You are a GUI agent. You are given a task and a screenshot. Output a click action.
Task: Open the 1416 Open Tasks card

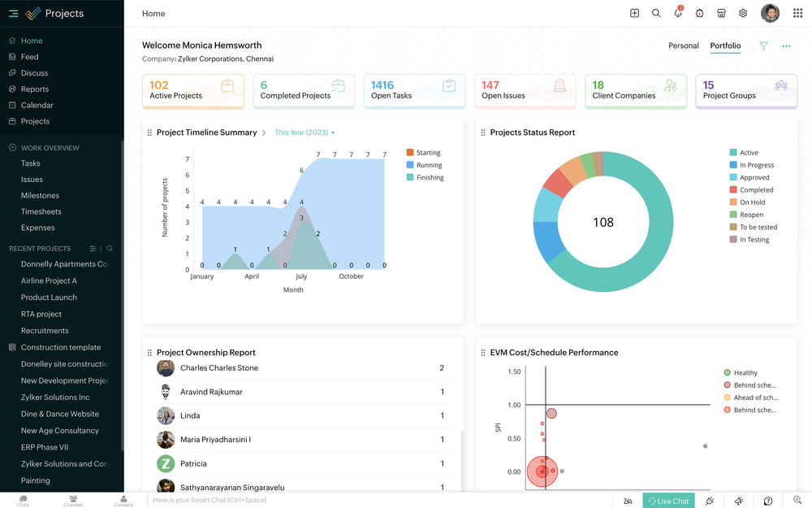414,91
